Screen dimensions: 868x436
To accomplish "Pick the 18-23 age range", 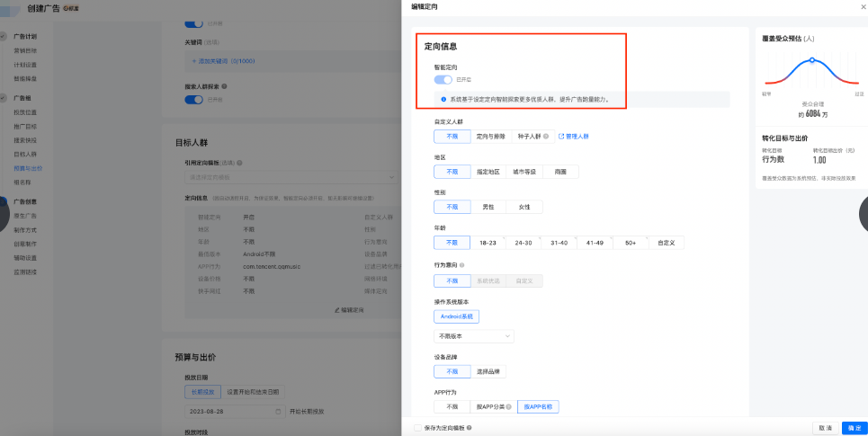I will point(488,243).
